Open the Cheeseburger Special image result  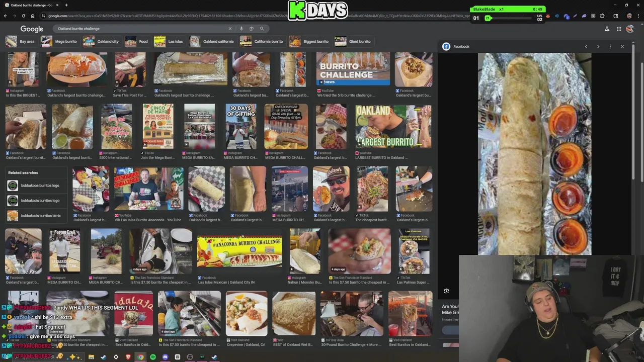pyautogui.click(x=286, y=127)
